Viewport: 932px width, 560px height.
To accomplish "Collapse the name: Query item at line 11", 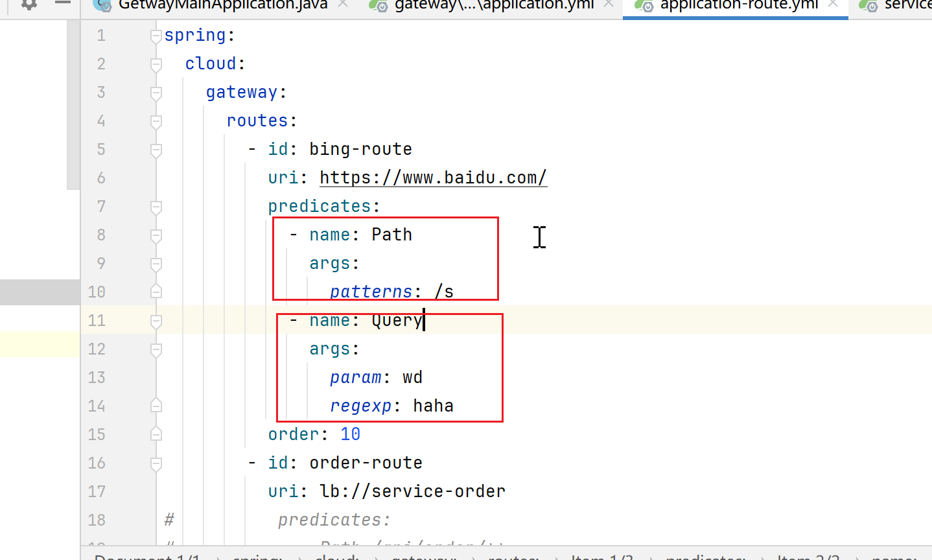I will [x=156, y=321].
